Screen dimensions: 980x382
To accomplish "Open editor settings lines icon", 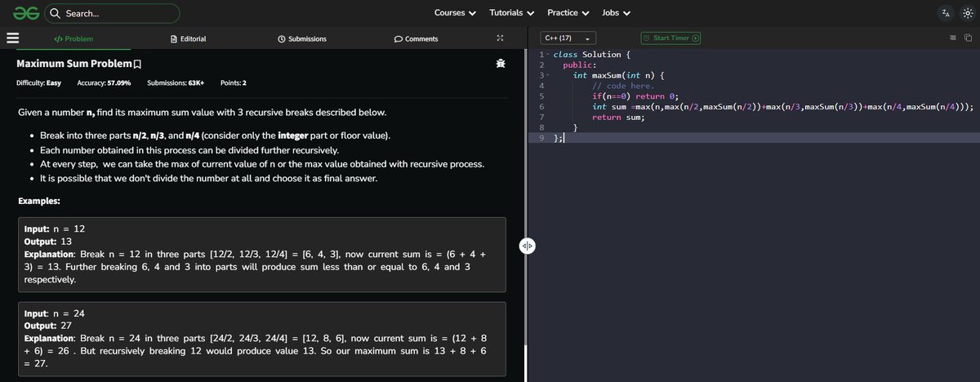I will [x=952, y=38].
